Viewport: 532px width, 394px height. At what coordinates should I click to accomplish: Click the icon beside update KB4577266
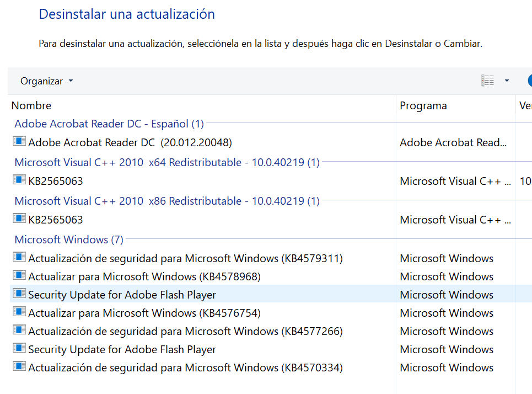19,330
